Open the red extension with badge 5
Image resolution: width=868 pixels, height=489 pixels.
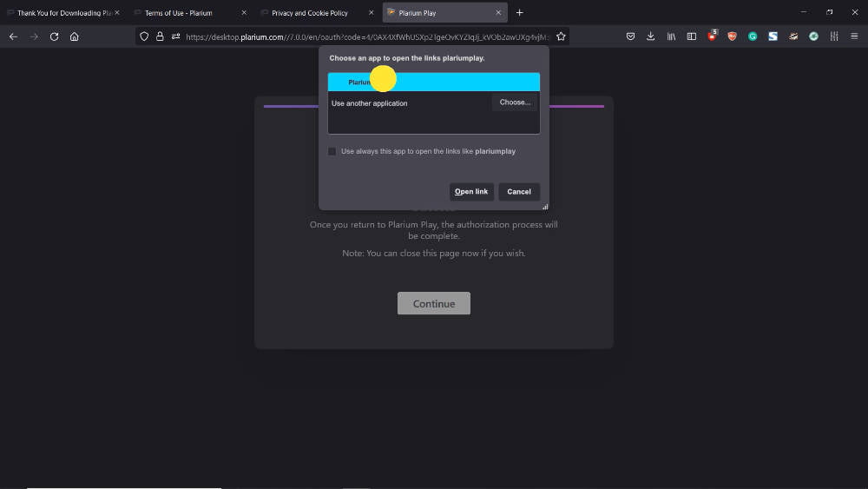point(712,36)
